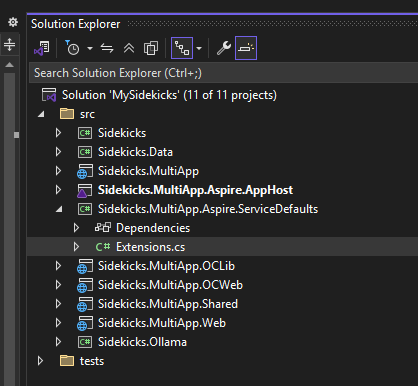Click Sync with Active Document arrows icon
The height and width of the screenshot is (386, 418).
pos(107,49)
